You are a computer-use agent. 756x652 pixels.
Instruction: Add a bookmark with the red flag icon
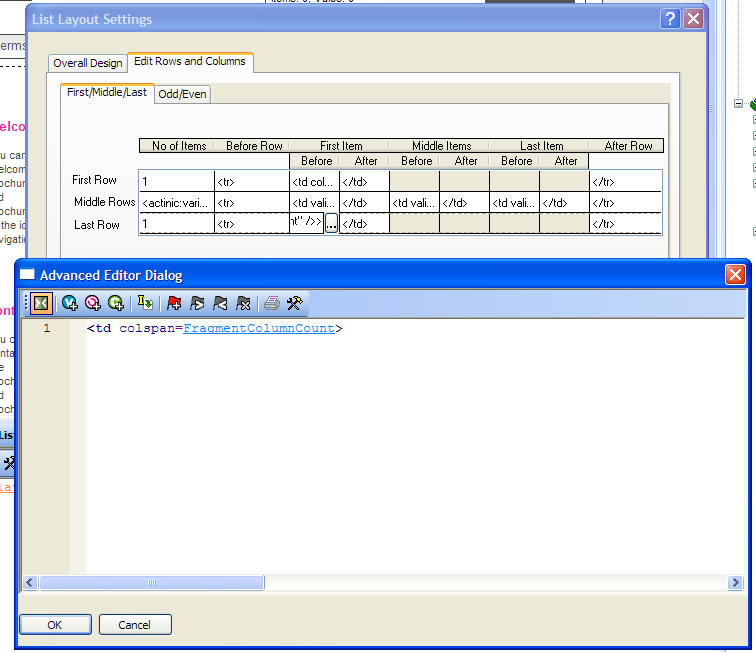tap(175, 303)
